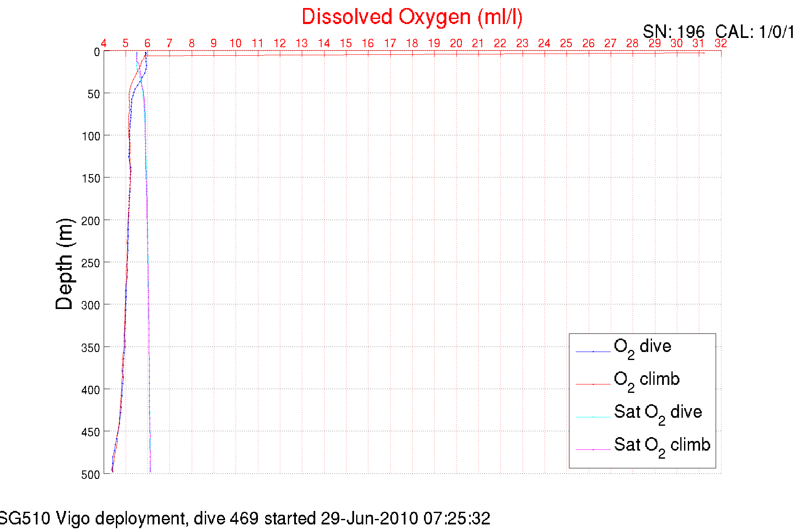Click the cyan line sample for Sat O2 dive
Screen dimensions: 797x532
coord(593,417)
